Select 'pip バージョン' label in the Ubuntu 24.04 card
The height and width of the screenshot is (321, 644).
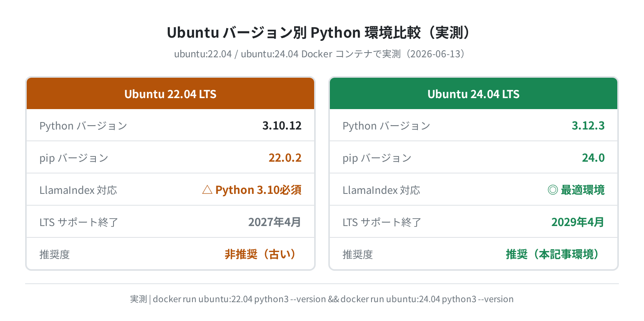(377, 158)
